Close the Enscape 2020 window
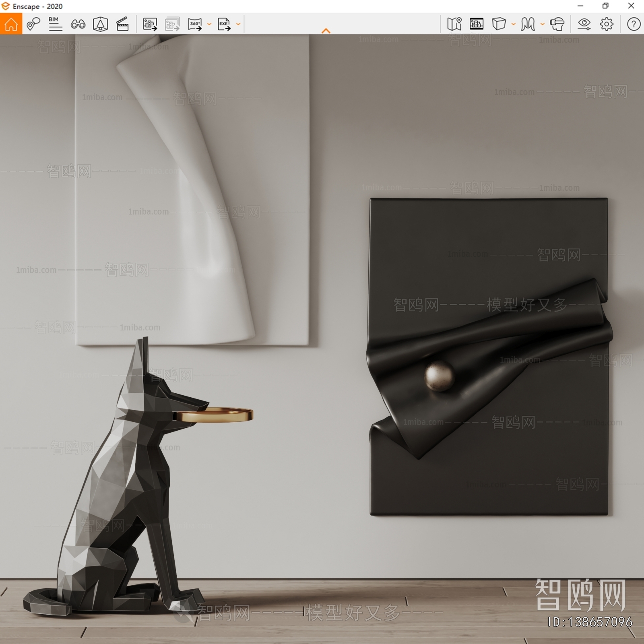Viewport: 644px width, 644px height. (x=631, y=6)
